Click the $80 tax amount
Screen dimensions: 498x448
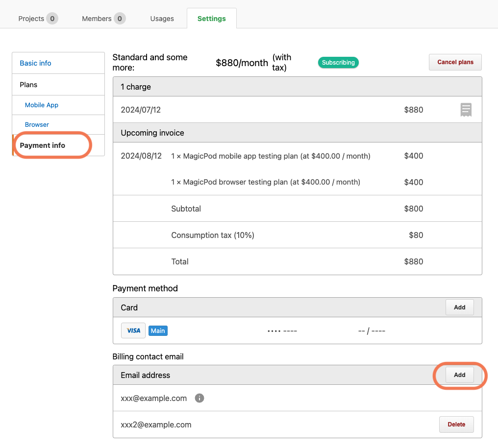click(416, 235)
